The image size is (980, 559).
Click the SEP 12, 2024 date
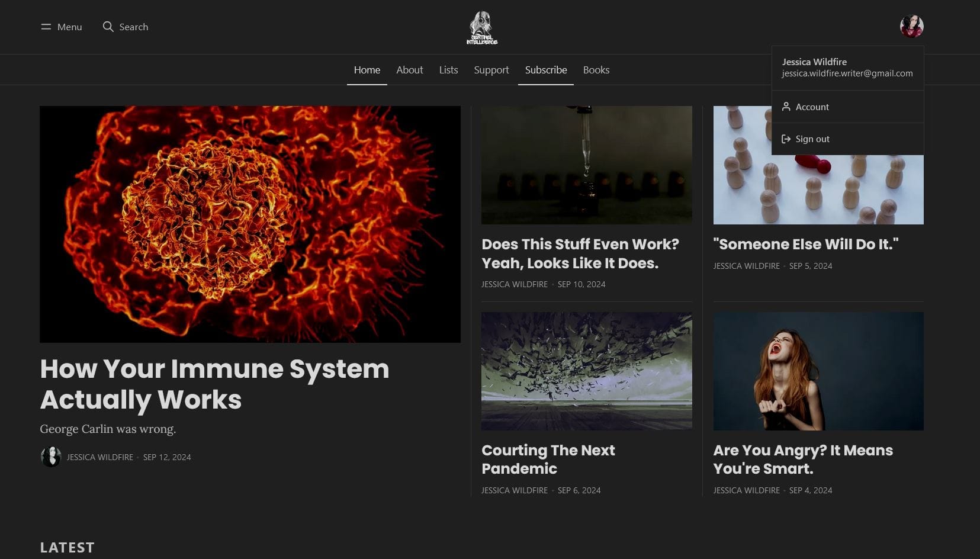[167, 457]
